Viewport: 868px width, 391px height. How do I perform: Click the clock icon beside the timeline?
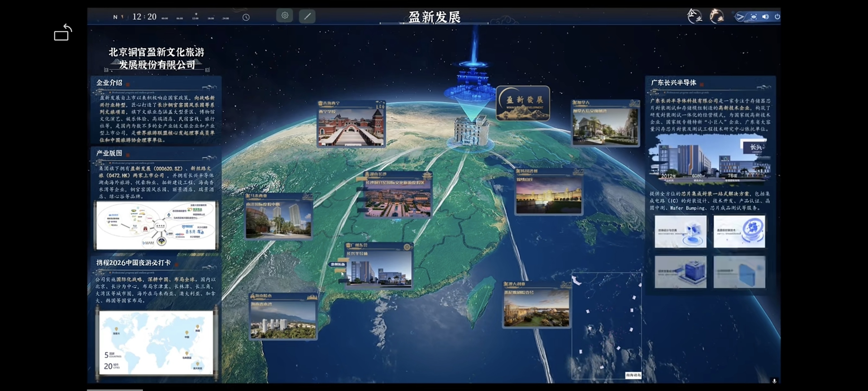click(246, 18)
